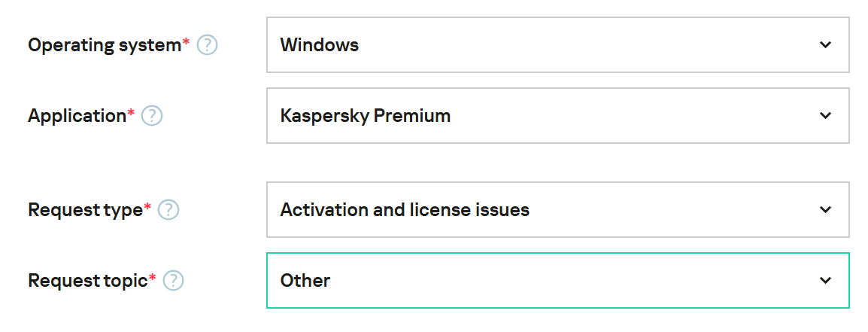Click the selected value Windows
Image resolution: width=868 pixels, height=332 pixels.
click(319, 45)
